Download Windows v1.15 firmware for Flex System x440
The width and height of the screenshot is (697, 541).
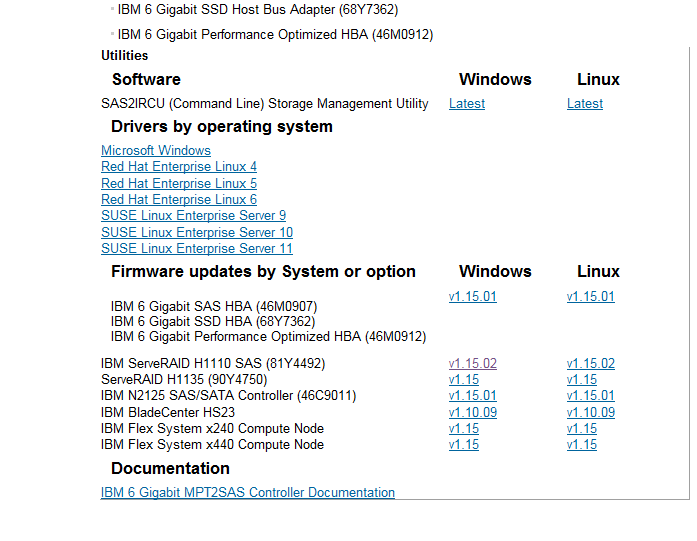tap(464, 445)
